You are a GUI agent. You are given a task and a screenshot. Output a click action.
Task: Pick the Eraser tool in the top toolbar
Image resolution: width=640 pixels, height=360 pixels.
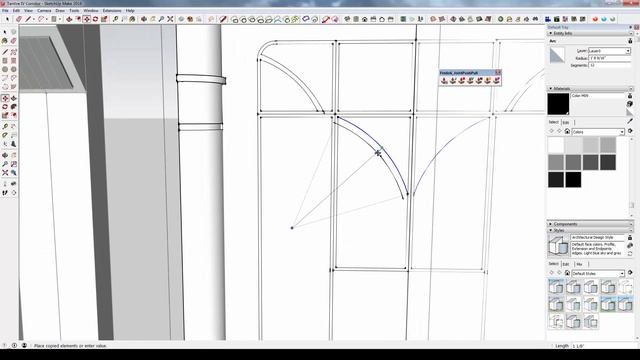(x=19, y=19)
